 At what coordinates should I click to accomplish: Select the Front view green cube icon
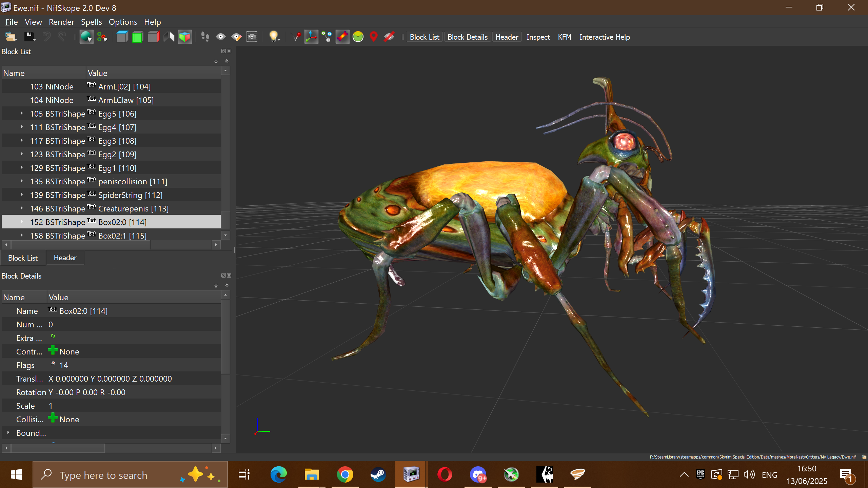point(137,37)
